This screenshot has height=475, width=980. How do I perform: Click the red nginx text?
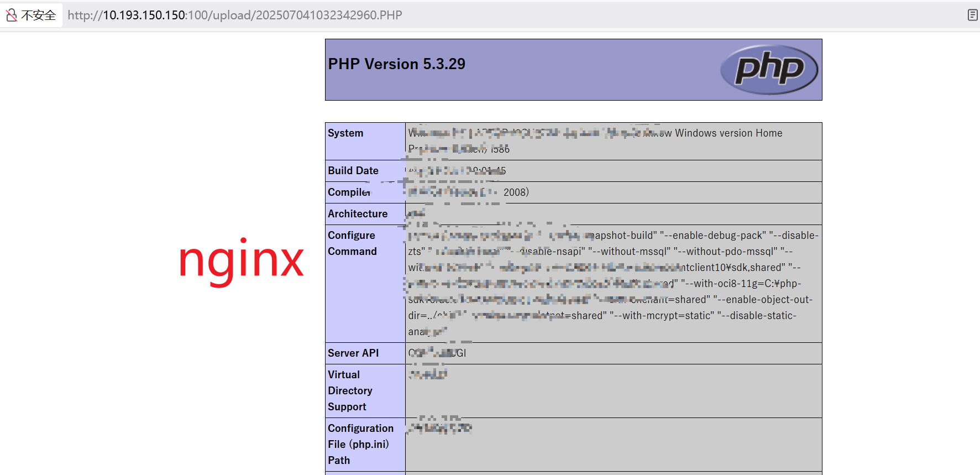coord(241,260)
